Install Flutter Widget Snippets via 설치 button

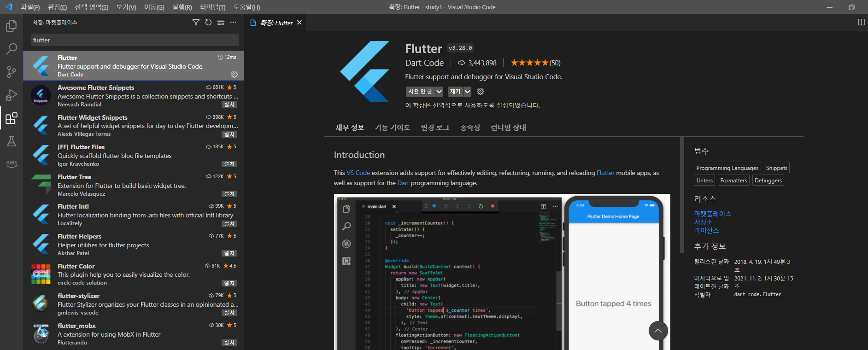click(229, 134)
